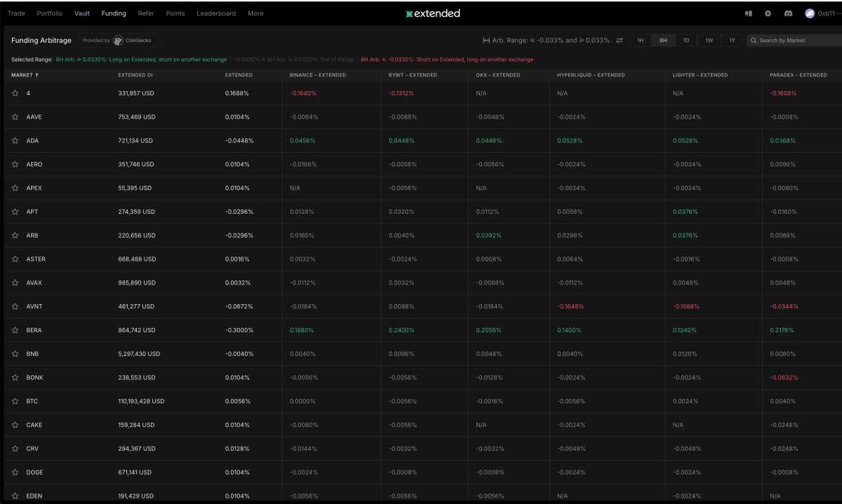
Task: Star the BTC market as favorite
Action: (15, 401)
